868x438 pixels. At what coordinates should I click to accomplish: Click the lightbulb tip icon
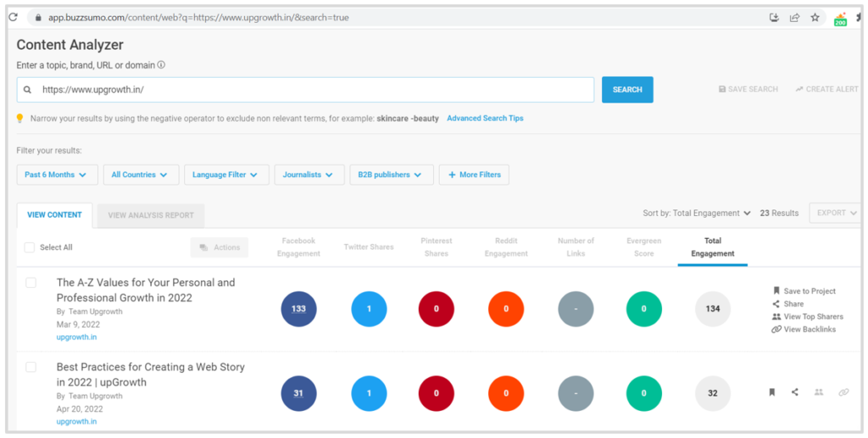pos(20,119)
